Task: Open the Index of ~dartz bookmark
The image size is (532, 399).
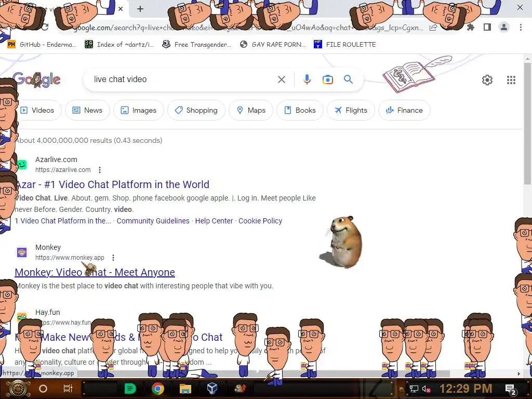Action: [119, 45]
